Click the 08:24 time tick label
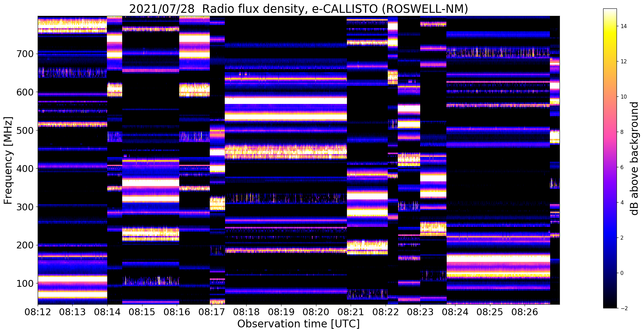644x333 pixels. 455,311
